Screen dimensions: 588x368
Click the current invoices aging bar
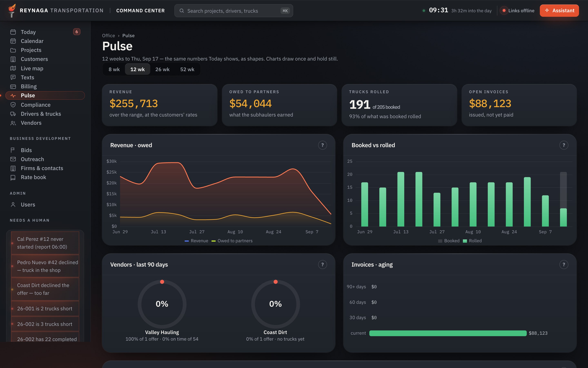(448, 333)
